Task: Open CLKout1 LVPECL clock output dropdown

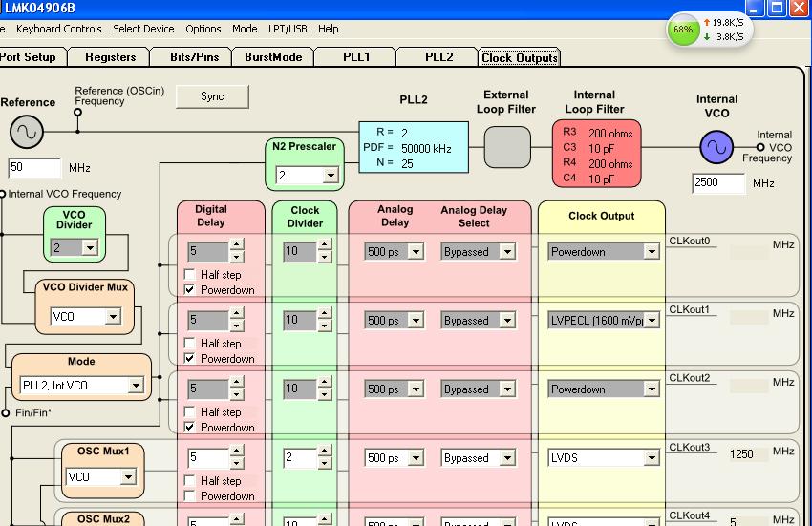Action: (x=652, y=321)
